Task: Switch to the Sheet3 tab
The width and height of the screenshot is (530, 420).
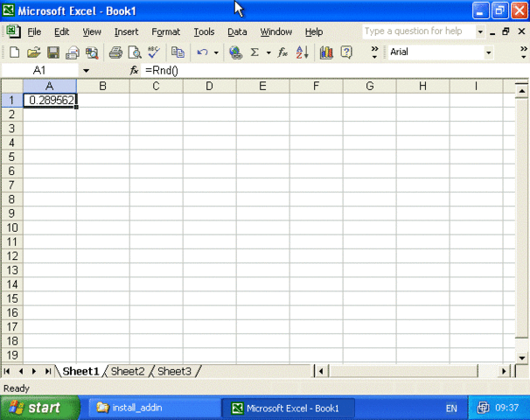Action: coord(174,371)
